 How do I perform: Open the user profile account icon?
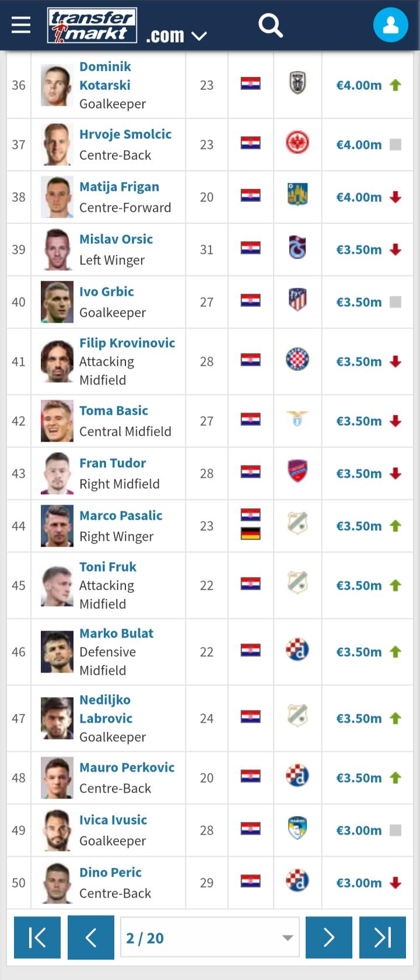pos(390,25)
